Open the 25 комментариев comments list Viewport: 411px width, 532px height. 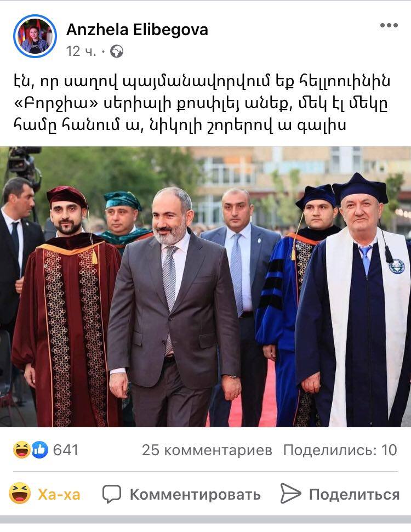[207, 450]
